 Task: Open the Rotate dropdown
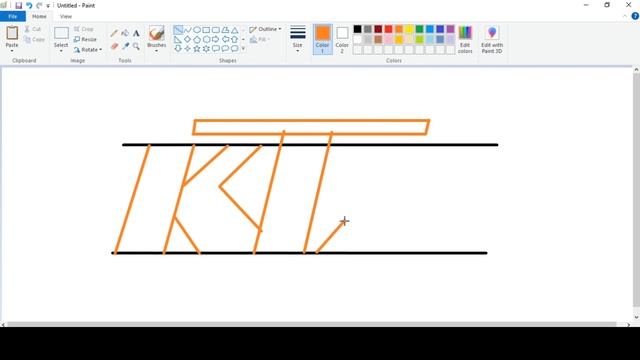click(88, 50)
